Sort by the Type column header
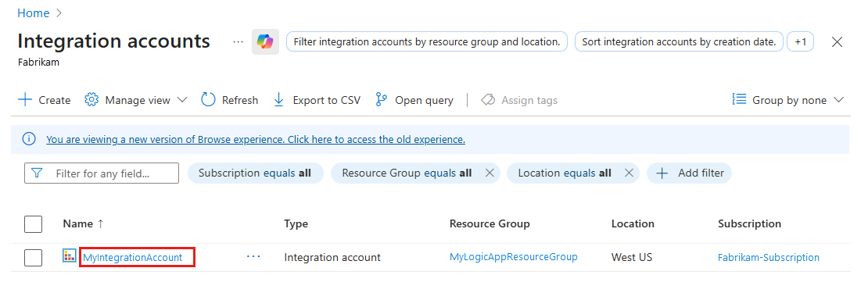Viewport: 868px width, 293px height. tap(296, 224)
